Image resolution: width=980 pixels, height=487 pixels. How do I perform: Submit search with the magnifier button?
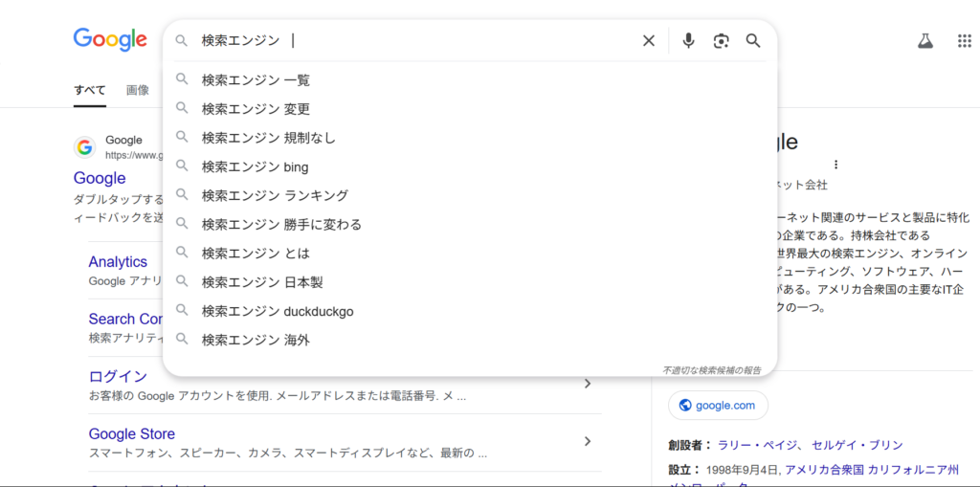point(753,41)
